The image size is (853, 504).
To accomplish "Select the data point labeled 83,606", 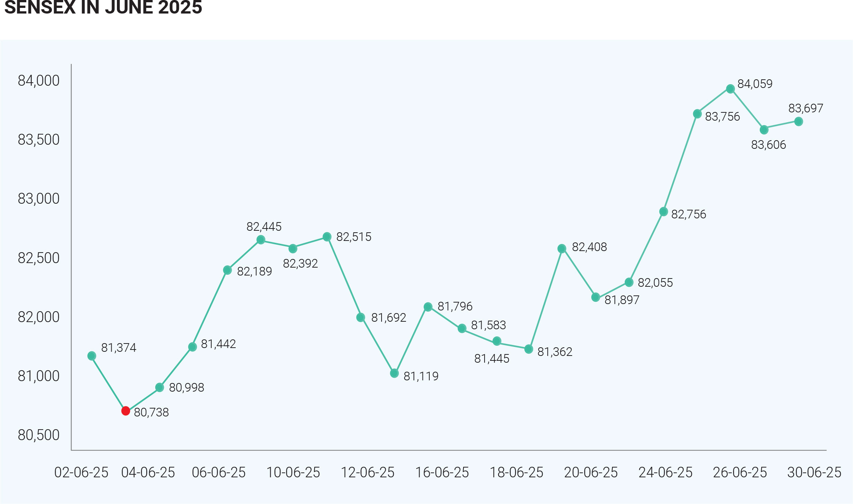I will [764, 130].
